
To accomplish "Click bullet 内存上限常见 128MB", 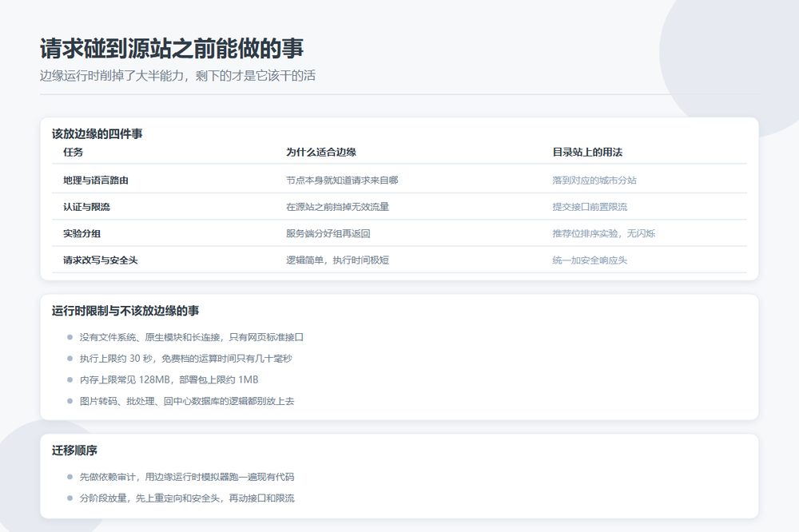I will (169, 379).
